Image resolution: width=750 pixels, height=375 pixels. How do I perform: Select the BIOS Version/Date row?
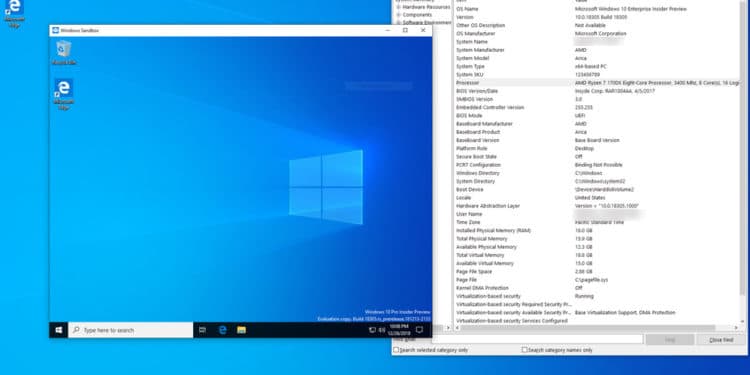597,91
